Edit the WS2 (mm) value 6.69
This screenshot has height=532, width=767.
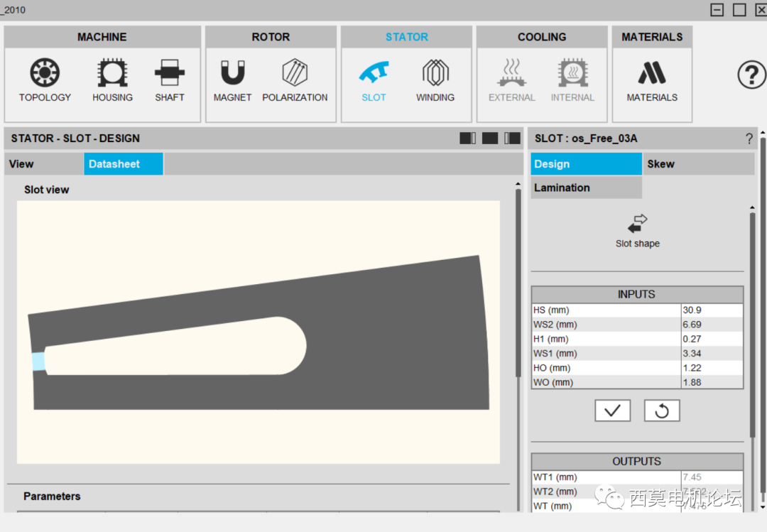pos(712,325)
